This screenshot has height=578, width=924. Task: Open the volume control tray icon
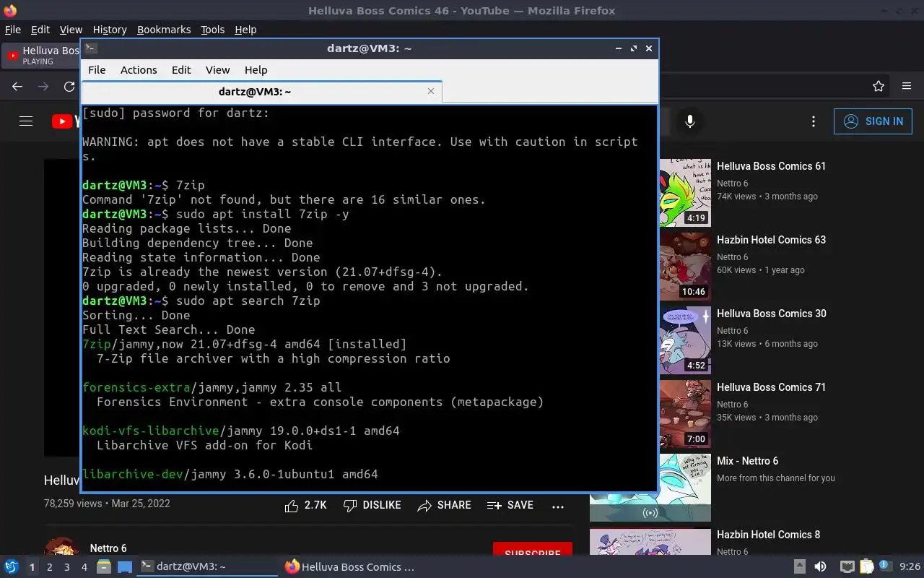(x=820, y=567)
